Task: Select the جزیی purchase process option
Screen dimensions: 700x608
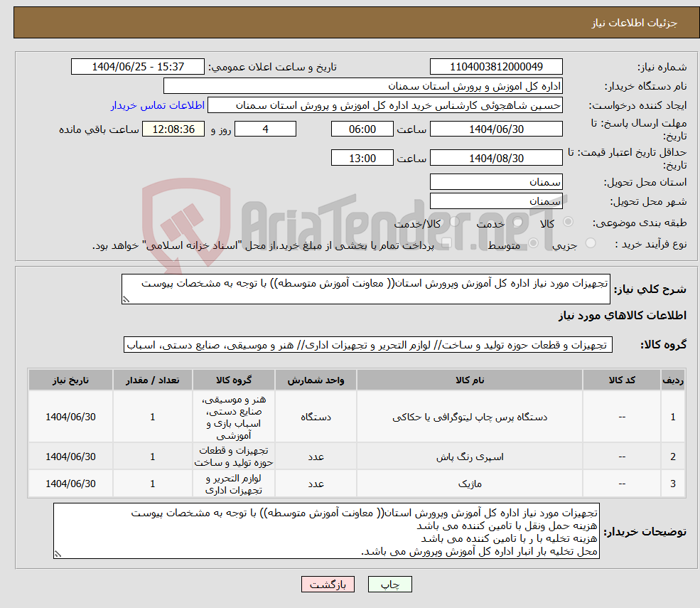Action: (591, 242)
